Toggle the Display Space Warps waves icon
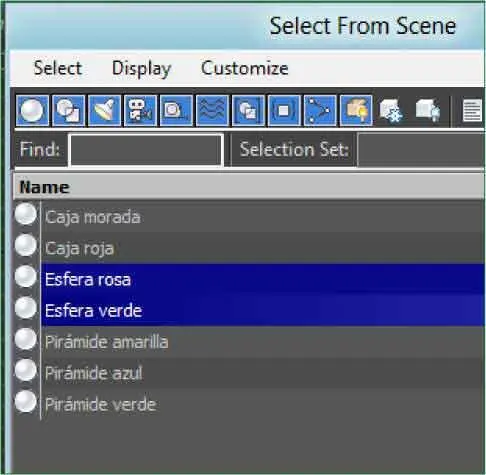This screenshot has height=475, width=486. pyautogui.click(x=212, y=111)
